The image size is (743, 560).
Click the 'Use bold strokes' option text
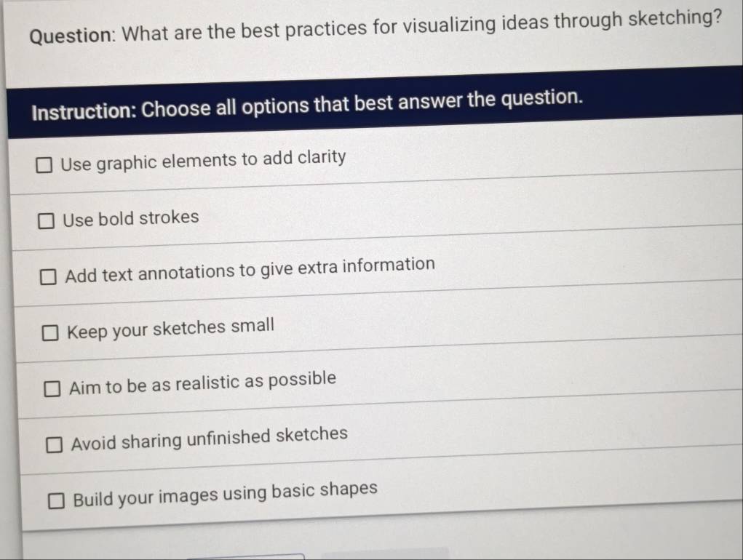(x=130, y=218)
